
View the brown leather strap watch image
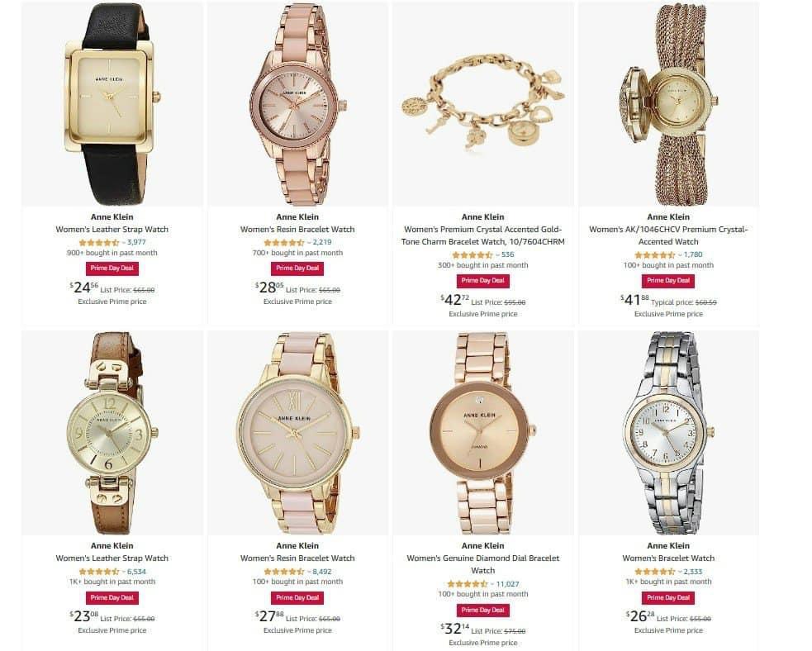click(x=112, y=434)
